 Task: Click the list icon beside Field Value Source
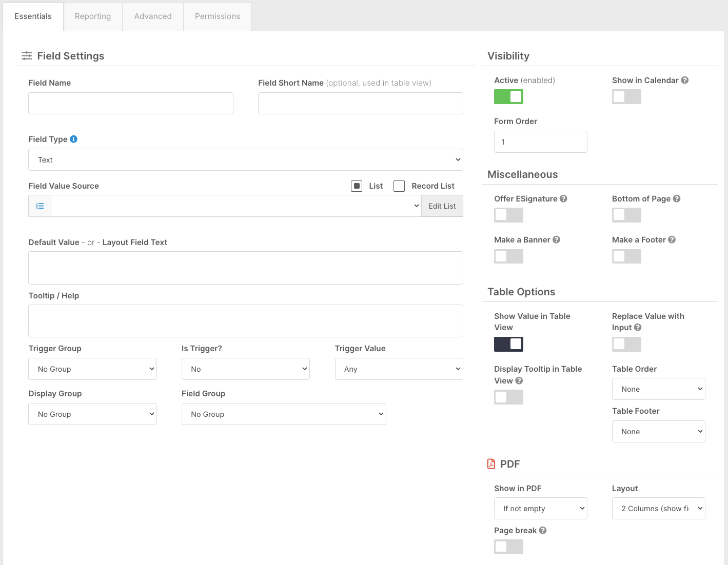pyautogui.click(x=40, y=206)
